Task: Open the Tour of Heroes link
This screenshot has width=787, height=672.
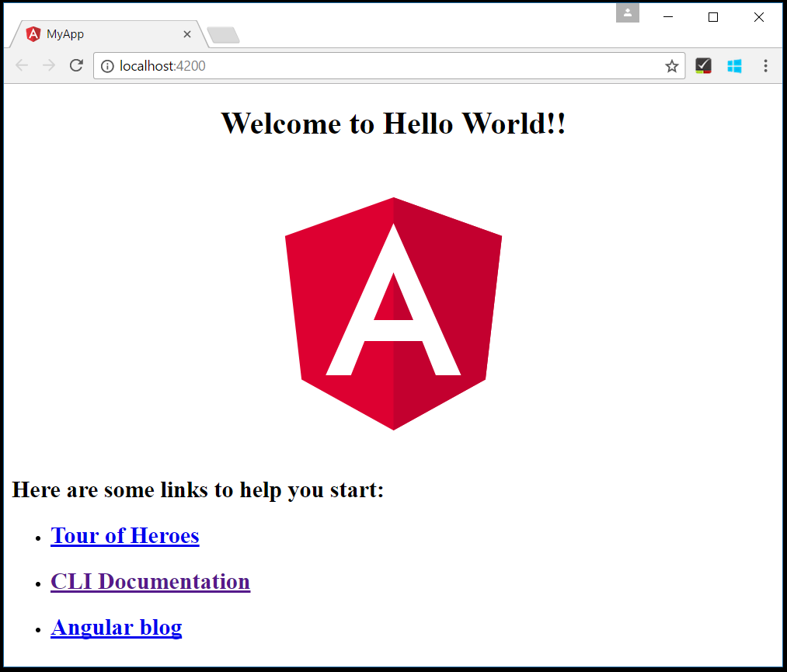Action: click(124, 535)
